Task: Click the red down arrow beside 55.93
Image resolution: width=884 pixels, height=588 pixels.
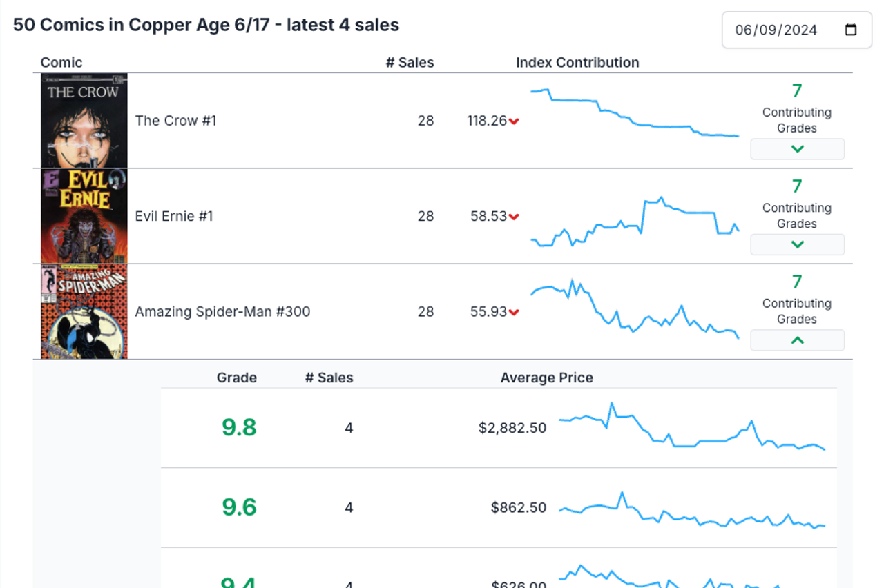Action: pyautogui.click(x=514, y=313)
